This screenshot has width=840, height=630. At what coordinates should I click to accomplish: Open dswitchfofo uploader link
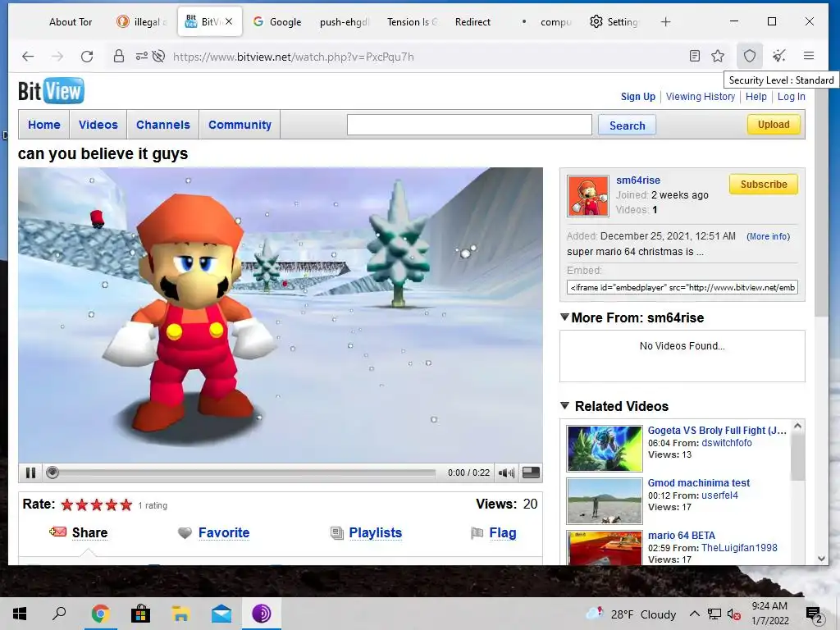(x=727, y=442)
